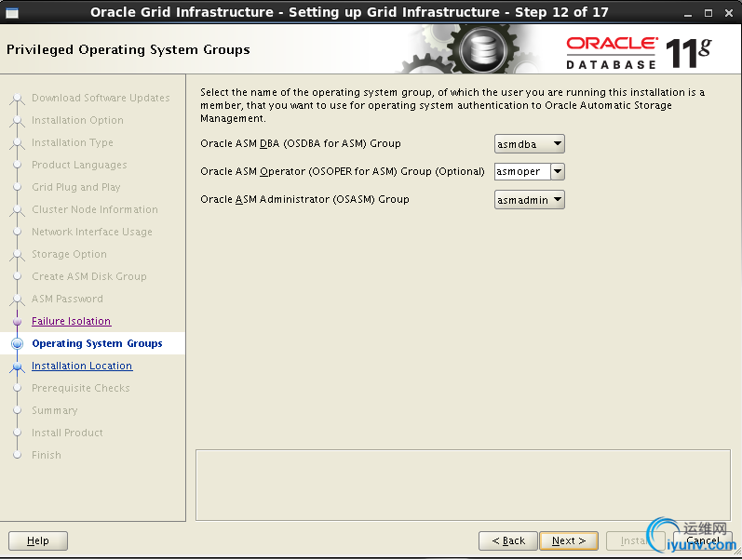Open the Oracle ASM DBA group dropdown

[529, 144]
